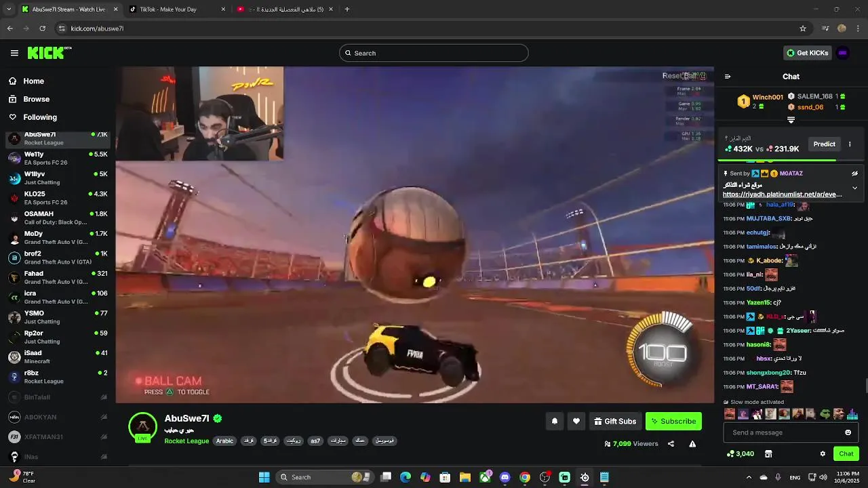This screenshot has height=488, width=868.
Task: Open the Windows Start menu
Action: click(264, 477)
